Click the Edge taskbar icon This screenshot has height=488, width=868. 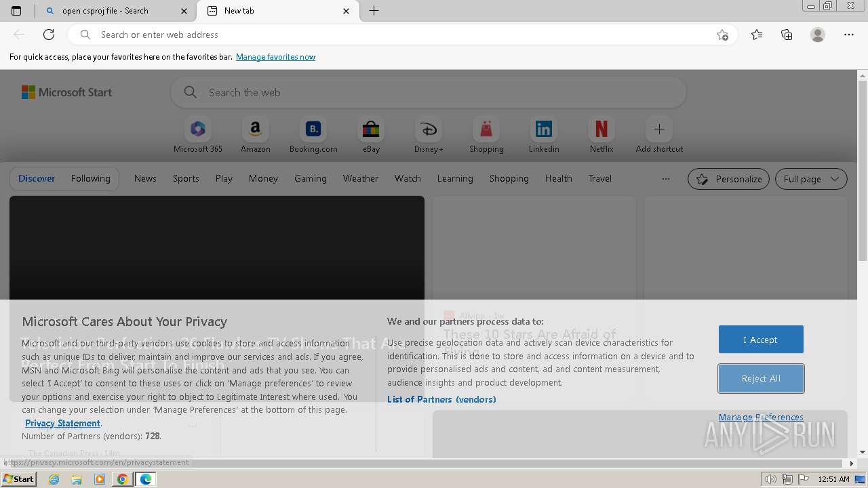click(x=146, y=479)
